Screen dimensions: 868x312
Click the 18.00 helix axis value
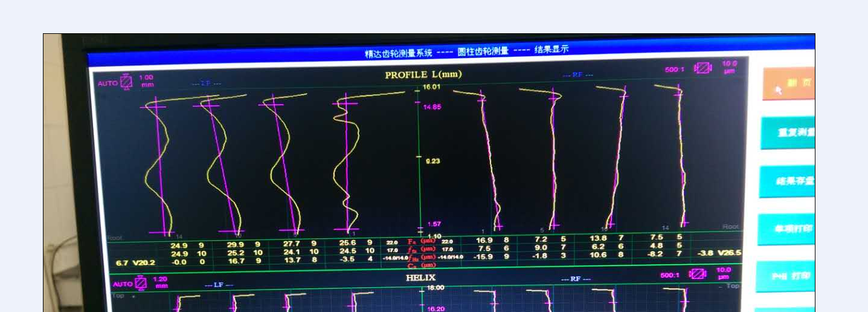point(436,288)
